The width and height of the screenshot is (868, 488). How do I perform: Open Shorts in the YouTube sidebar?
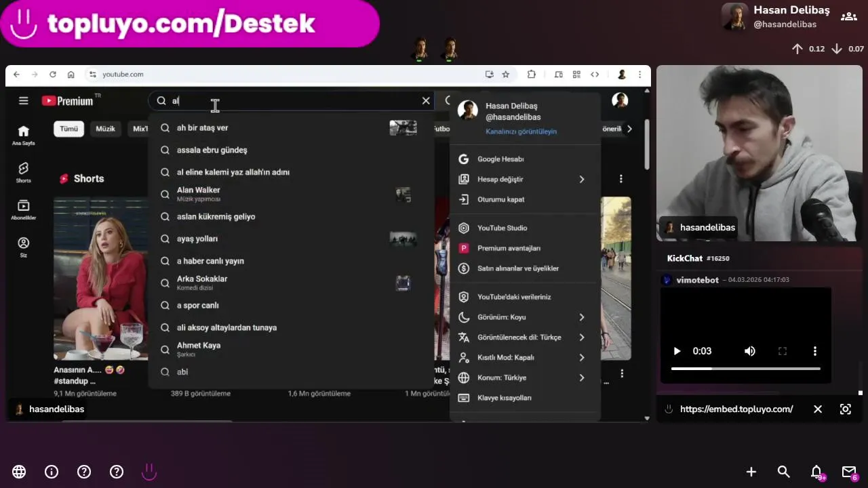(x=23, y=173)
